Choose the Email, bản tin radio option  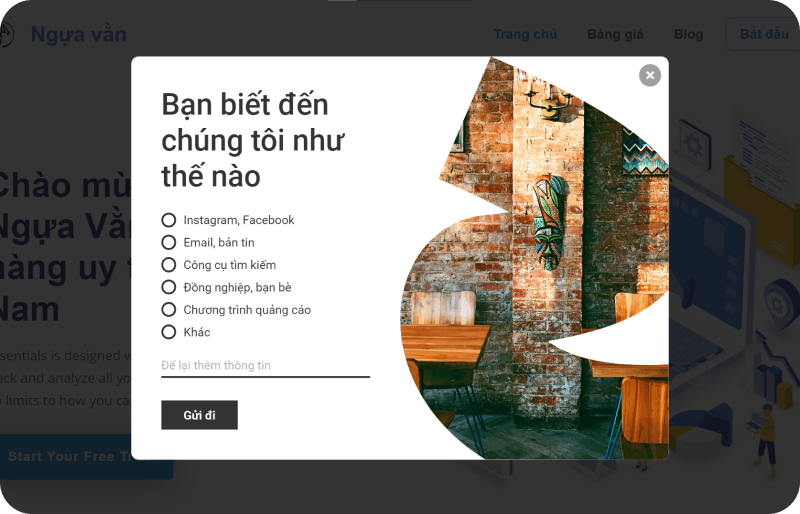(168, 242)
